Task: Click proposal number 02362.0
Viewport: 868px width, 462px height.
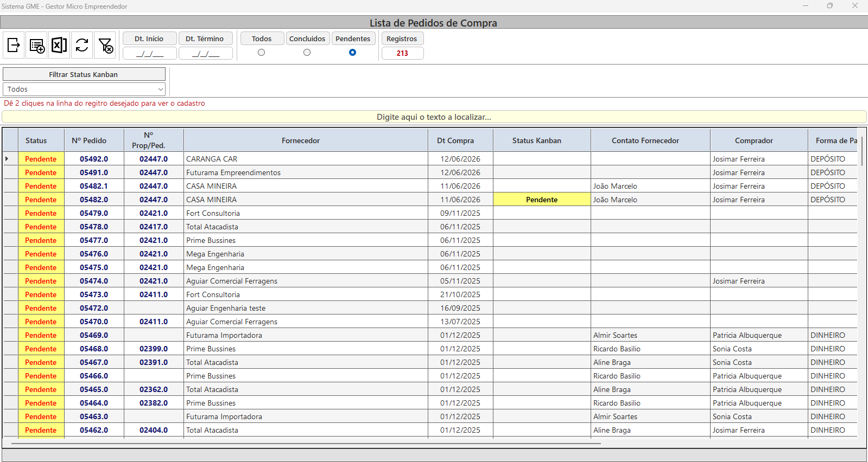Action: coord(154,389)
